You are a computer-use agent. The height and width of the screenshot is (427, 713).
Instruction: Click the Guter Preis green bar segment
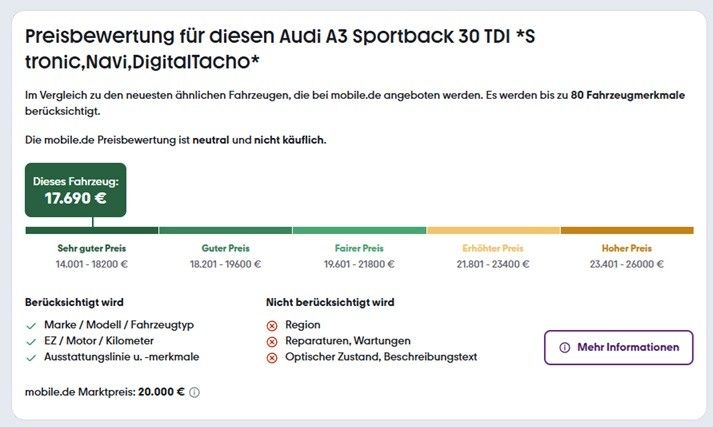coord(226,231)
